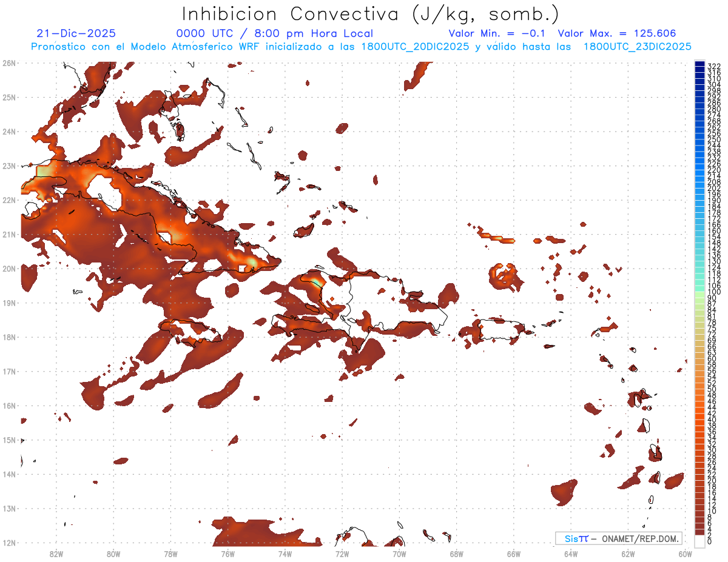Click the 80W longitude label

113,554
